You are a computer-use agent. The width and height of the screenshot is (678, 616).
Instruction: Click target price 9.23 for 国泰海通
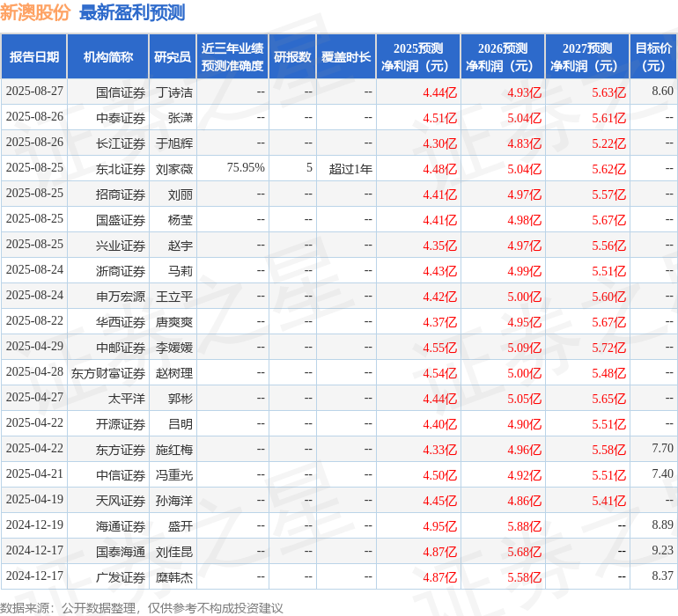[662, 550]
